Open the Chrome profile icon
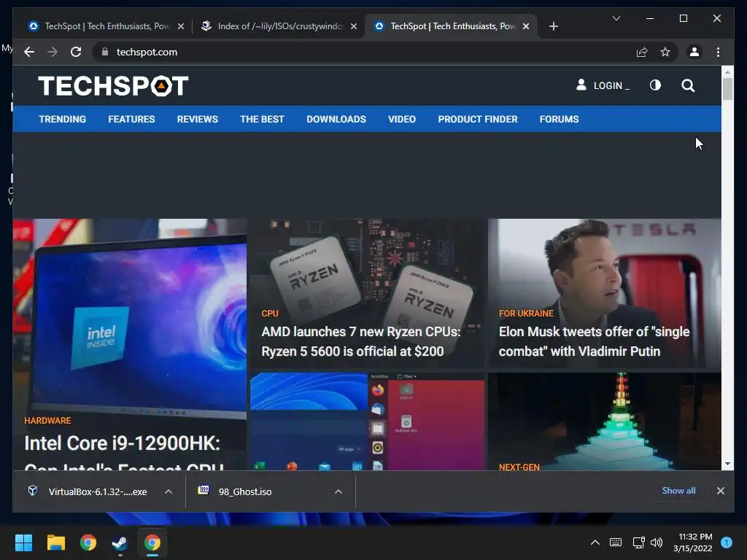Image resolution: width=747 pixels, height=560 pixels. 694,52
